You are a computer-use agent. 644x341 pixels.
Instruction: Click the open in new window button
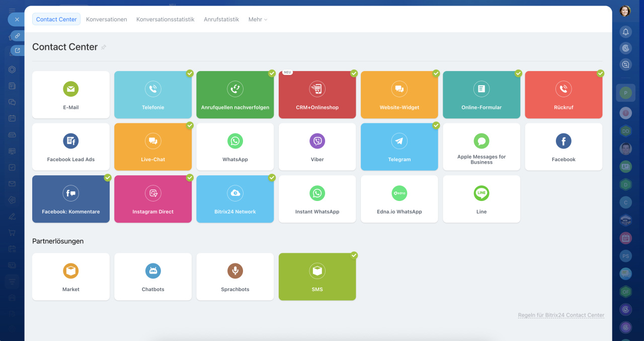point(18,50)
